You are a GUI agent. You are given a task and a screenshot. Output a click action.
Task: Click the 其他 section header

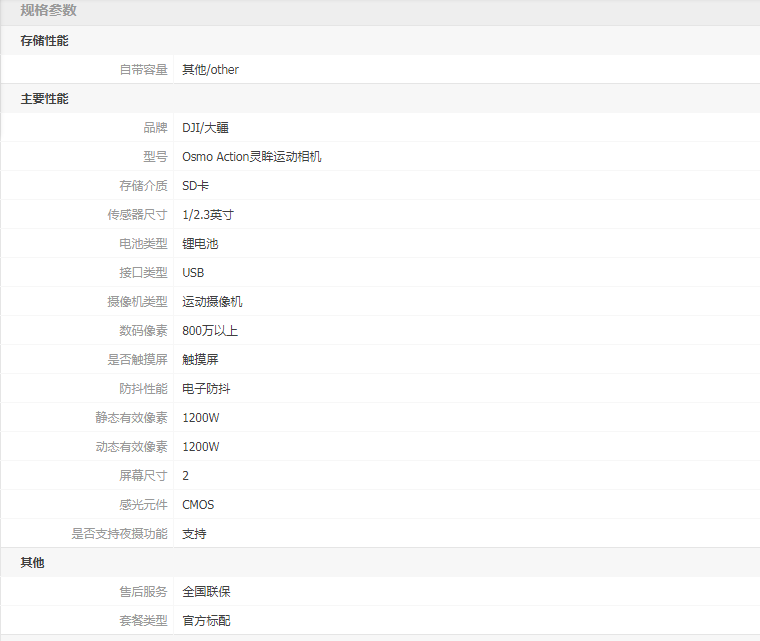point(32,563)
